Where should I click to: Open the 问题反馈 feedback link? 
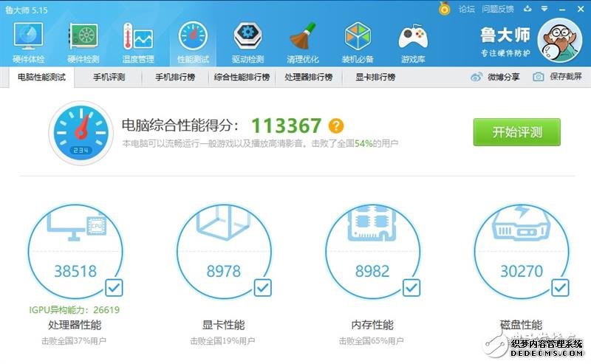click(x=497, y=9)
